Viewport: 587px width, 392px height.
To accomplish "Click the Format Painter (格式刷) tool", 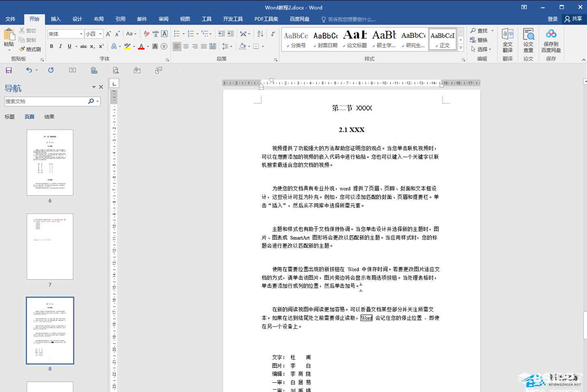I will pyautogui.click(x=30, y=49).
